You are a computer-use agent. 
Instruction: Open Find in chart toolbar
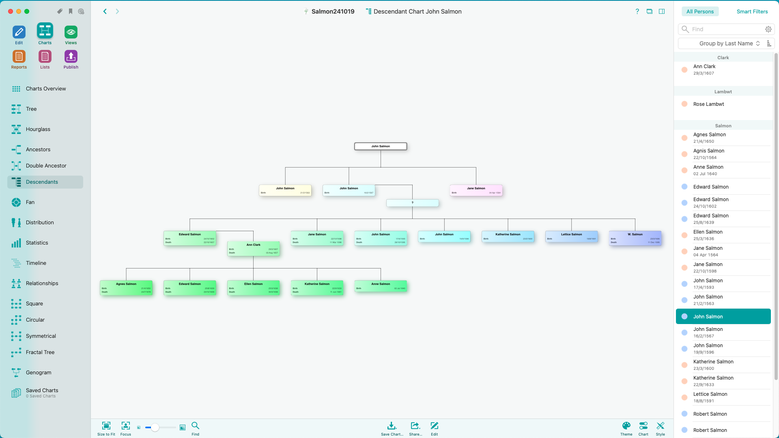click(195, 429)
